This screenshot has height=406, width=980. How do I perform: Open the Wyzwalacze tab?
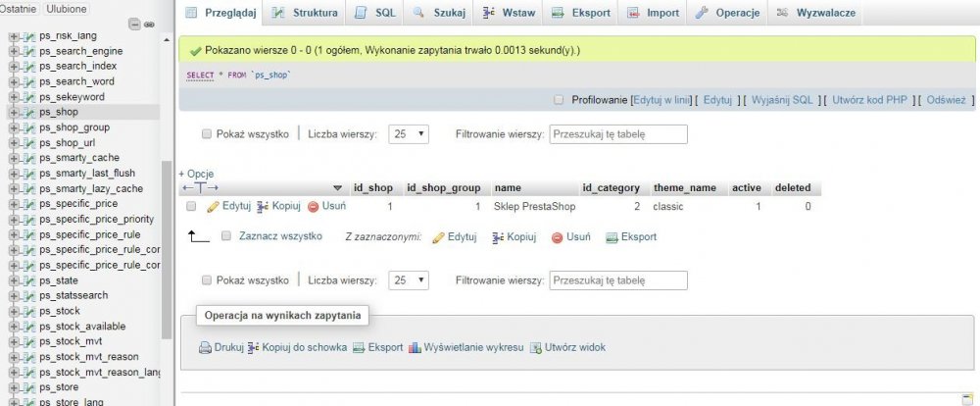pyautogui.click(x=815, y=13)
